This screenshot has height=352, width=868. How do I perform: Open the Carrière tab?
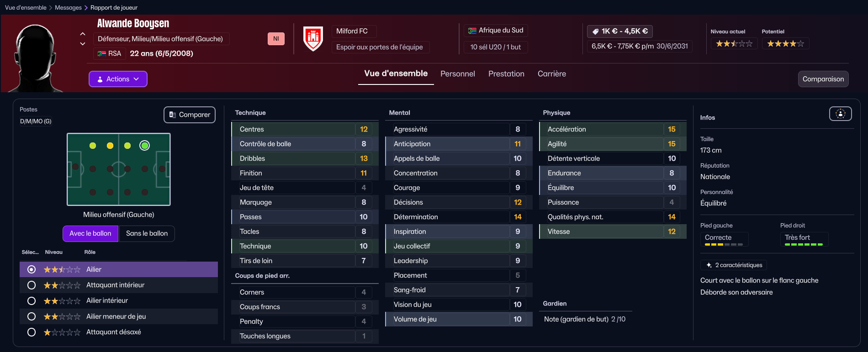551,74
